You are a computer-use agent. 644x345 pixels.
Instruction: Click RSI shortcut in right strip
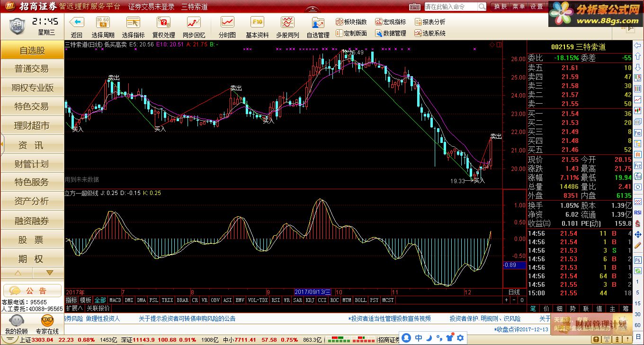pyautogui.click(x=637, y=212)
